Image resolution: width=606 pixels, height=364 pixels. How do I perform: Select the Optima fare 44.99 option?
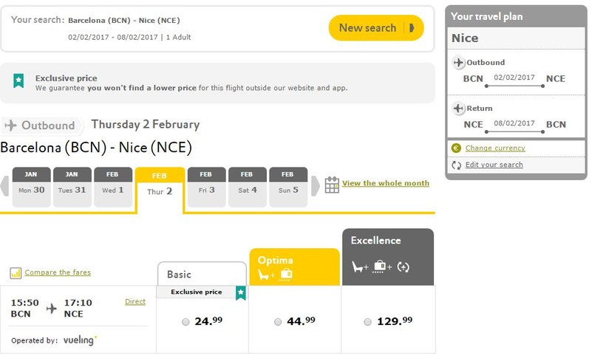278,322
